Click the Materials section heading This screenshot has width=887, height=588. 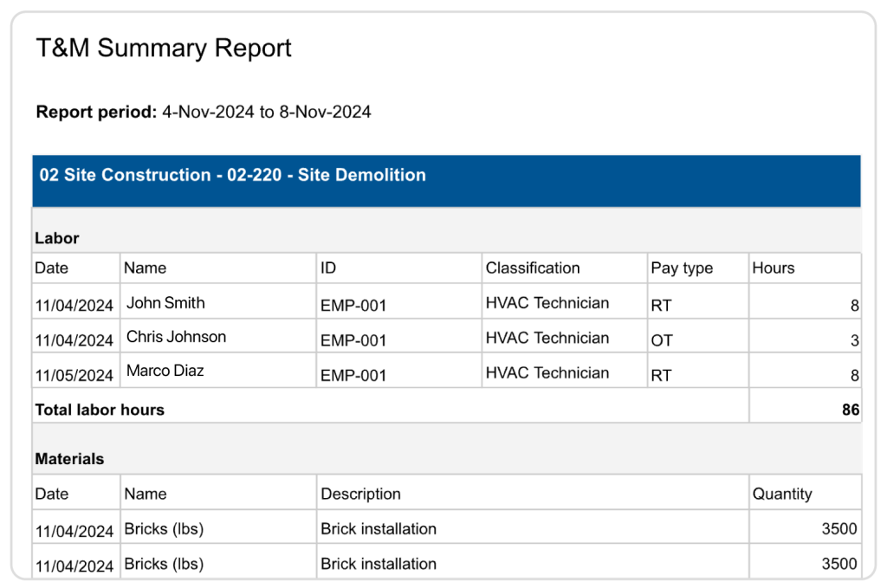[x=69, y=459]
